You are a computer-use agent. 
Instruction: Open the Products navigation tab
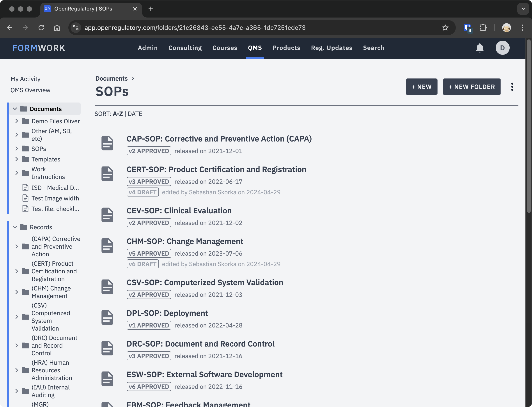coord(286,48)
